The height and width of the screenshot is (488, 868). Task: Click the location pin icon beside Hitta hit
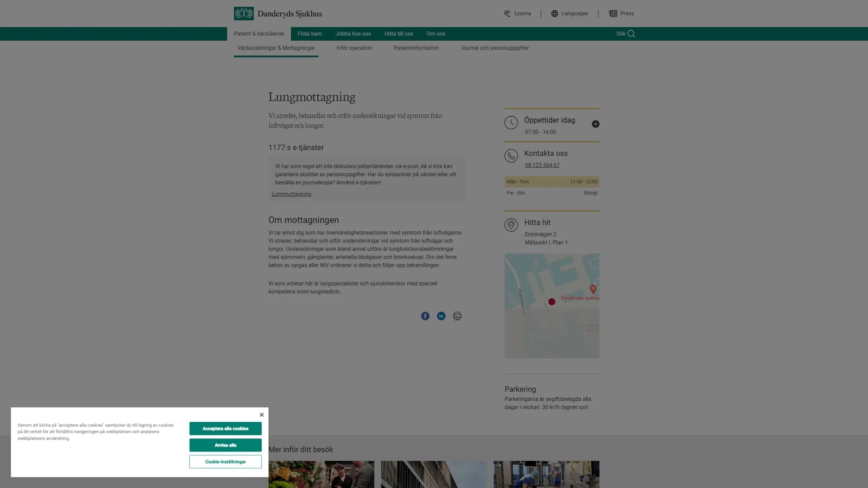point(511,225)
